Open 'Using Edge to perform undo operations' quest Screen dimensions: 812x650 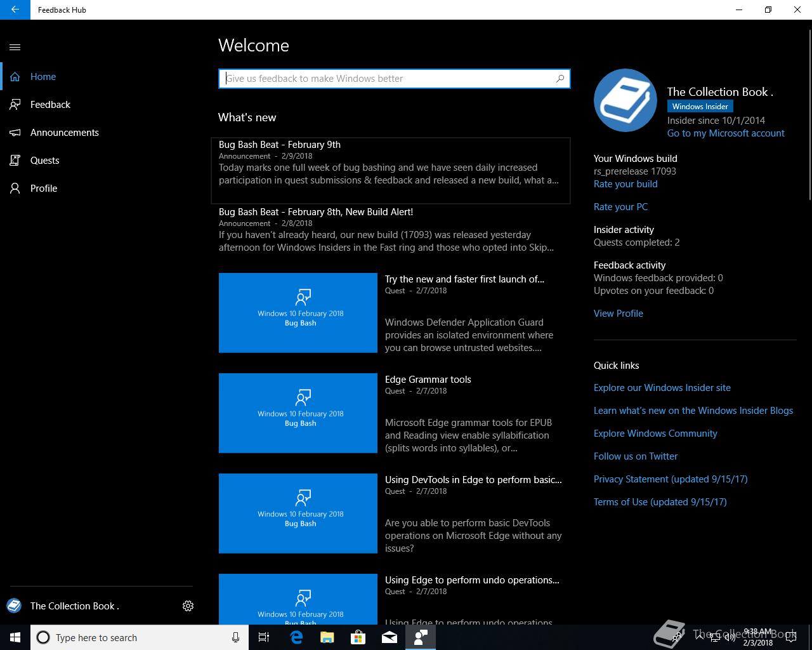click(x=472, y=580)
